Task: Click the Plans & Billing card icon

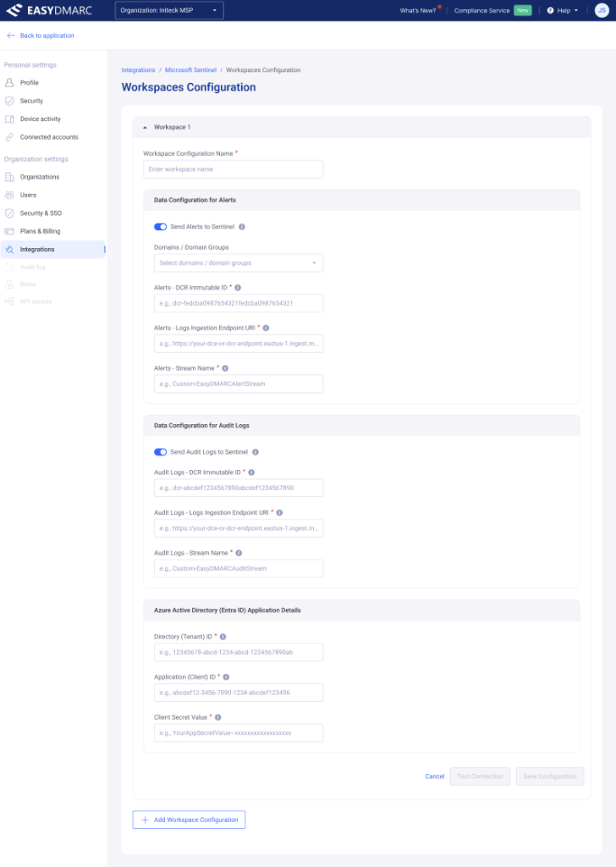Action: point(9,231)
